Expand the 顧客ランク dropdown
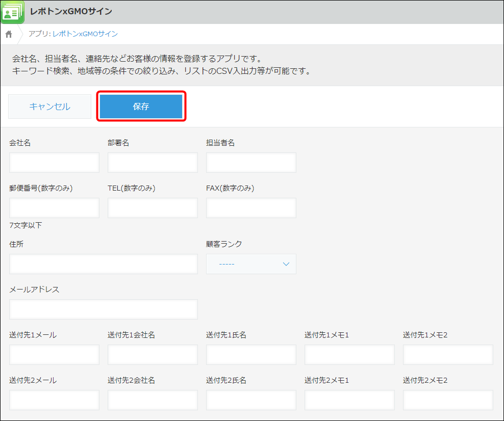 [251, 264]
